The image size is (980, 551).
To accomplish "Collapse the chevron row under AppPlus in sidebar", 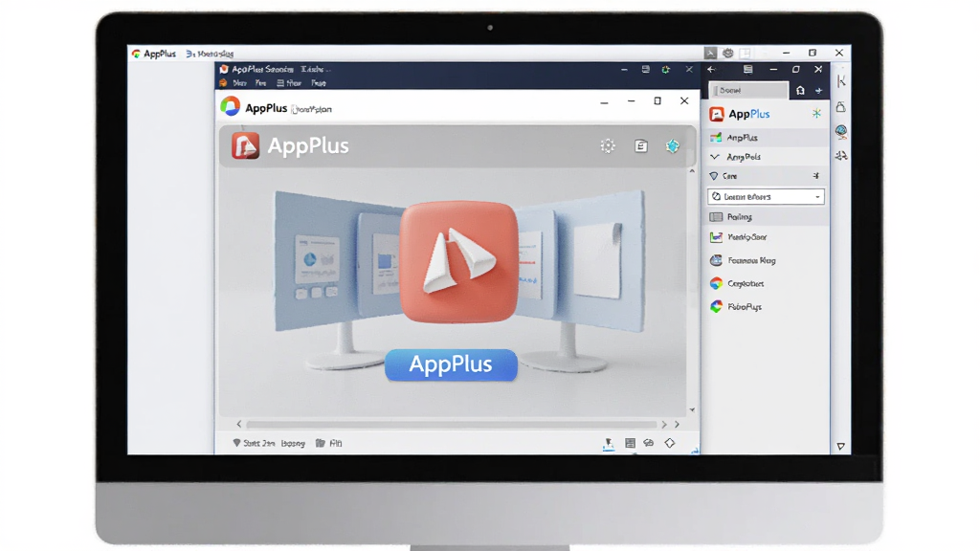I will point(767,157).
